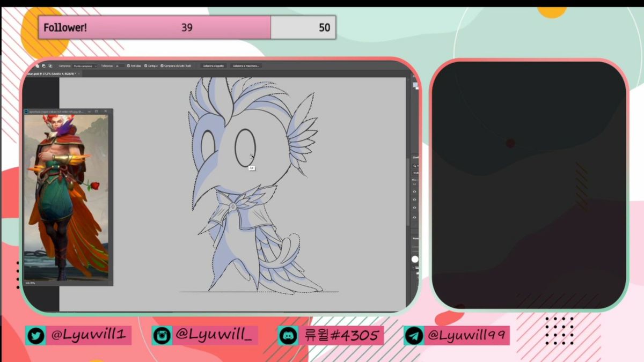644x362 pixels.
Task: Click the Telegram paper plane icon
Action: pyautogui.click(x=414, y=336)
